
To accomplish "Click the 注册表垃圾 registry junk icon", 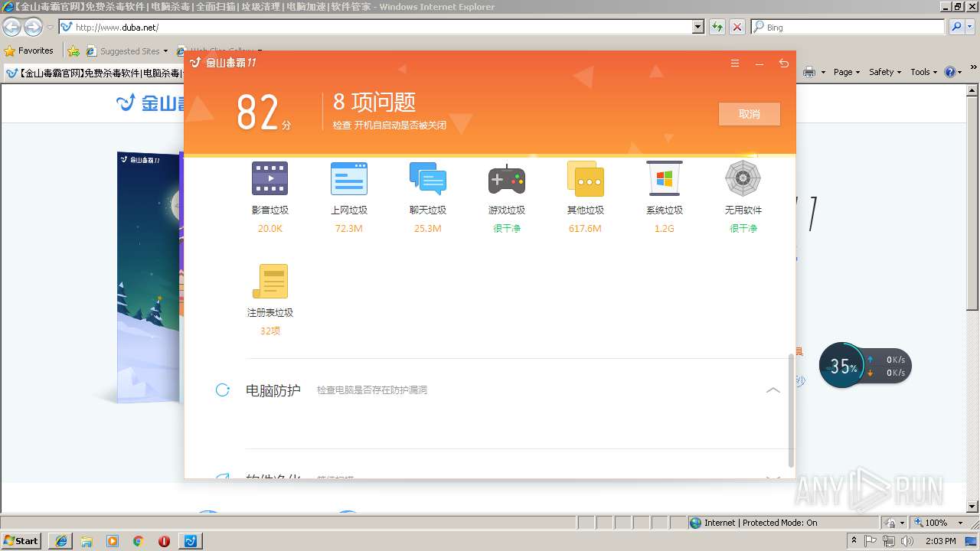I will pos(269,281).
